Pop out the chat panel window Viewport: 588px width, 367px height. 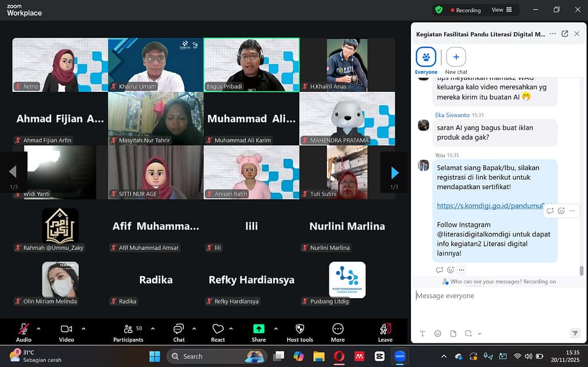point(565,34)
